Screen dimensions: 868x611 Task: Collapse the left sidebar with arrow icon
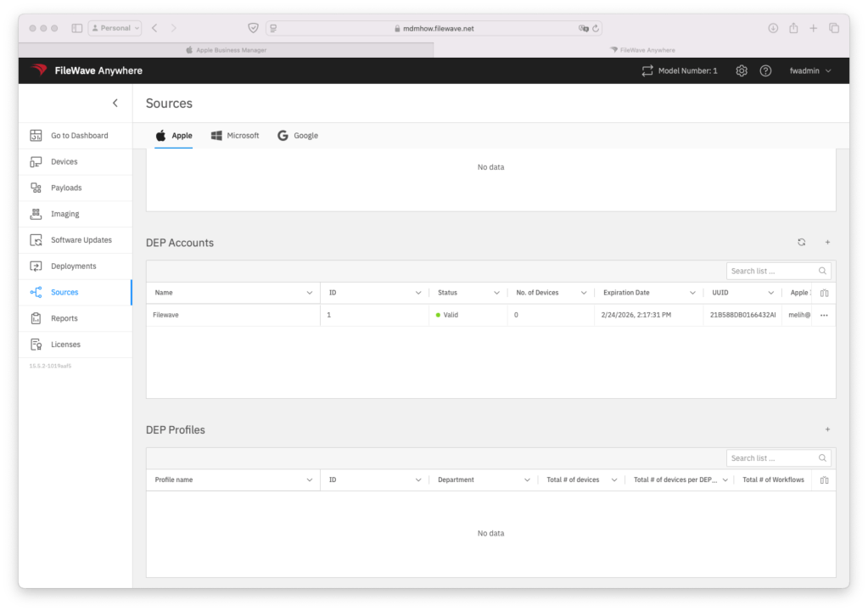tap(115, 104)
